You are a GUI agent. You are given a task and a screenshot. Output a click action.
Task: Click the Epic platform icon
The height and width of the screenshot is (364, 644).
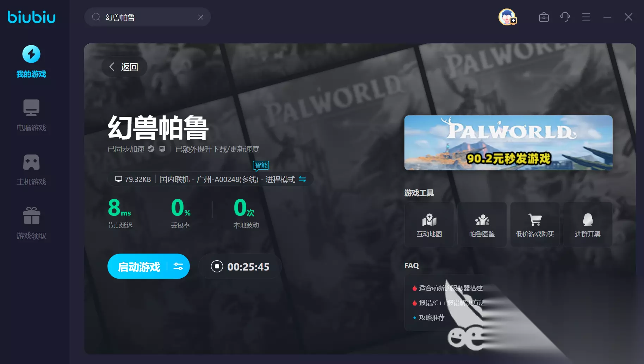pos(162,149)
